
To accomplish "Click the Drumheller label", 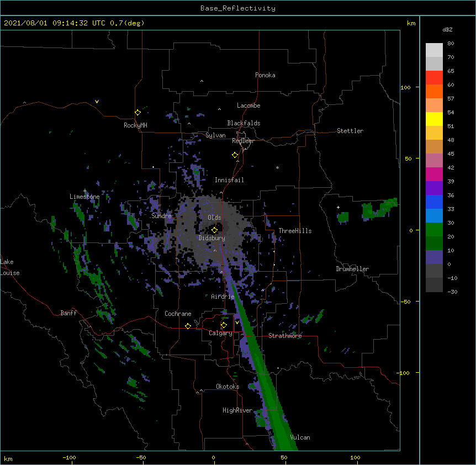I will click(x=352, y=269).
